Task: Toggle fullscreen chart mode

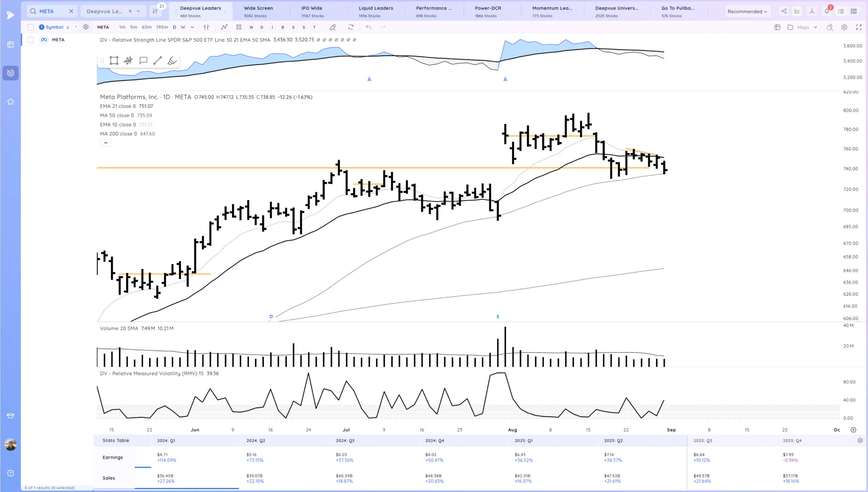Action: [x=859, y=27]
